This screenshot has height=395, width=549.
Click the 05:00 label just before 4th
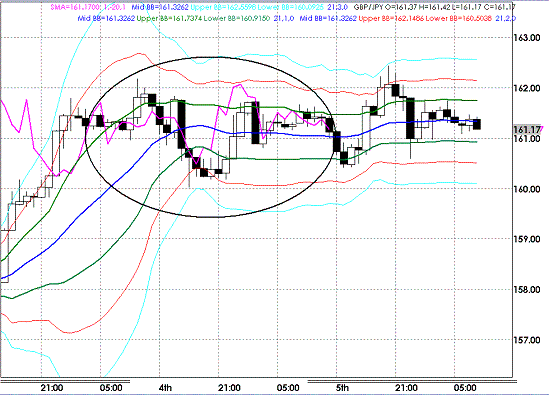coord(111,388)
